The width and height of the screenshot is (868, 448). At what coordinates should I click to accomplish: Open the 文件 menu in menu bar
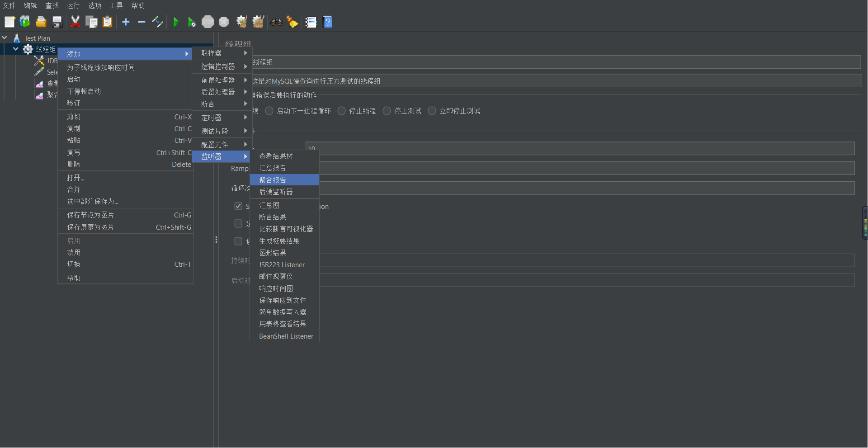point(9,5)
